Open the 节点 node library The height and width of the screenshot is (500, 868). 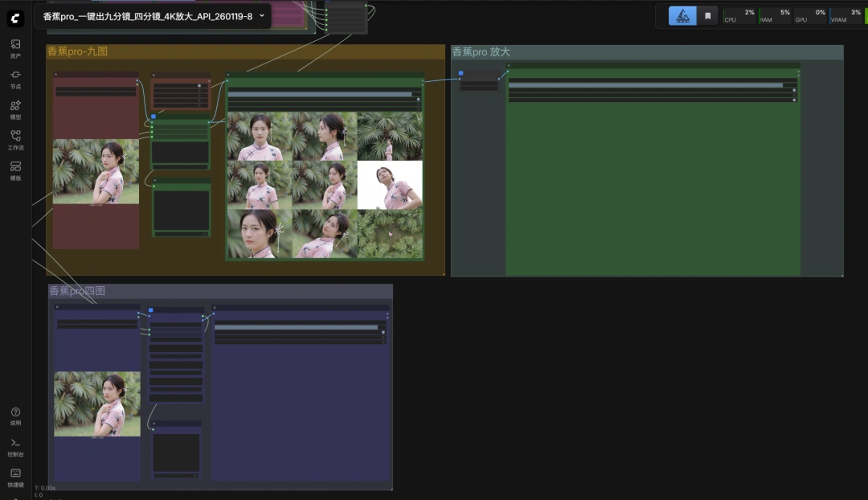tap(15, 79)
